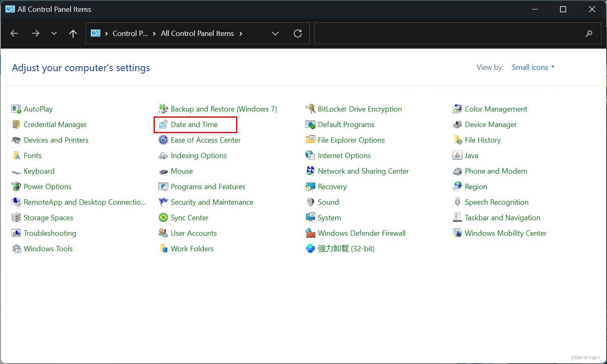The width and height of the screenshot is (607, 364).
Task: Open the File Explorer Options link
Action: pyautogui.click(x=351, y=140)
